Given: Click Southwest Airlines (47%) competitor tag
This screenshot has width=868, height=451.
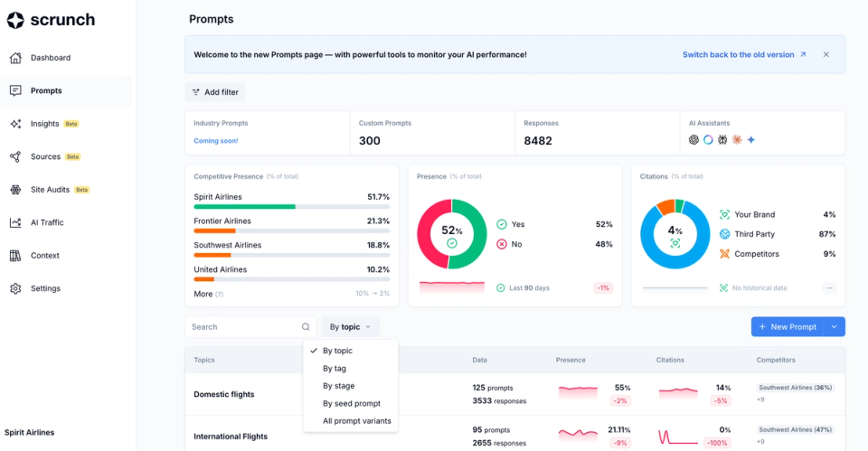Looking at the screenshot, I should pyautogui.click(x=795, y=429).
